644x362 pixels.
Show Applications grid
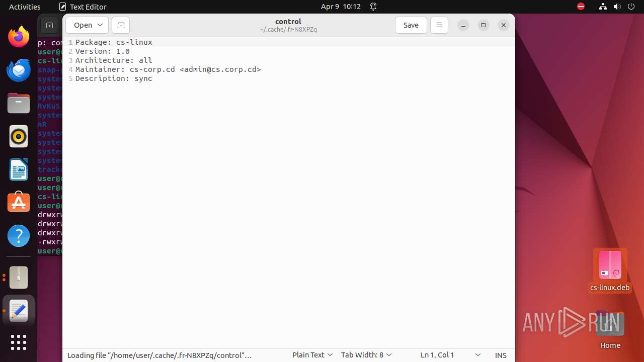coord(19,342)
